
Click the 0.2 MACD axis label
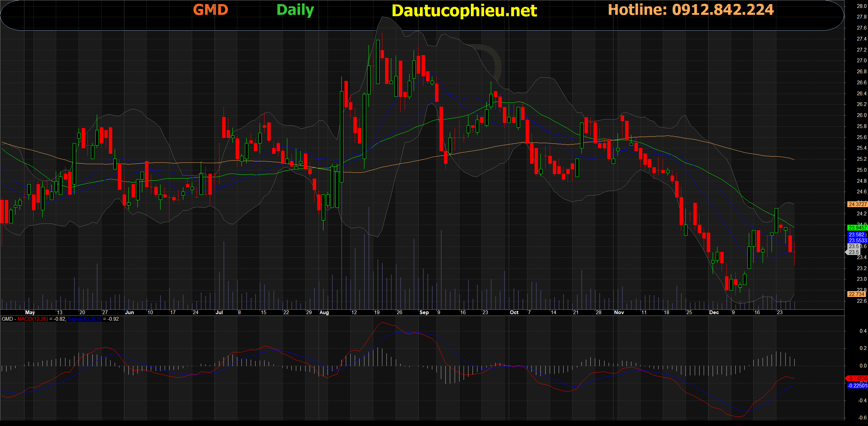863,348
